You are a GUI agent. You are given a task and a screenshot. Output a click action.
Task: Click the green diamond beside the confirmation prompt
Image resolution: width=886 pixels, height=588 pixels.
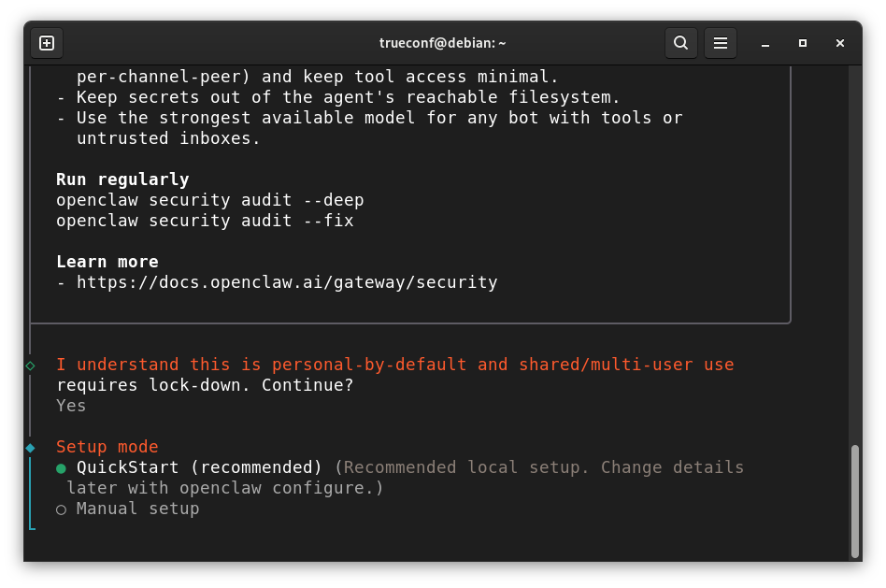(x=31, y=366)
